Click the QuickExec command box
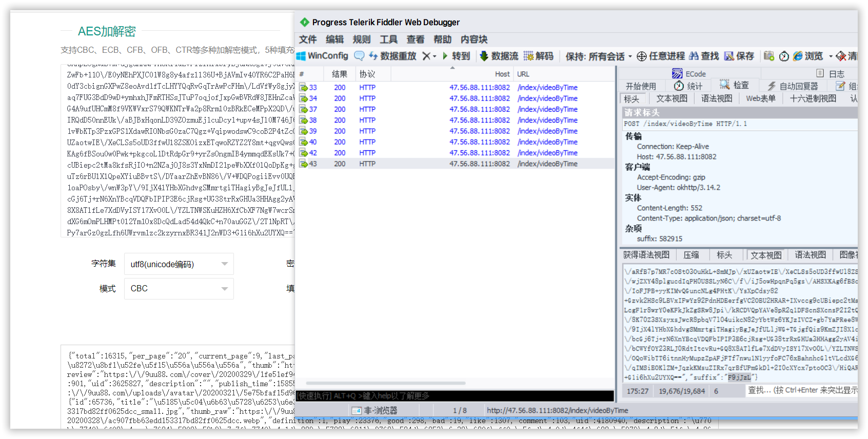 pos(455,396)
